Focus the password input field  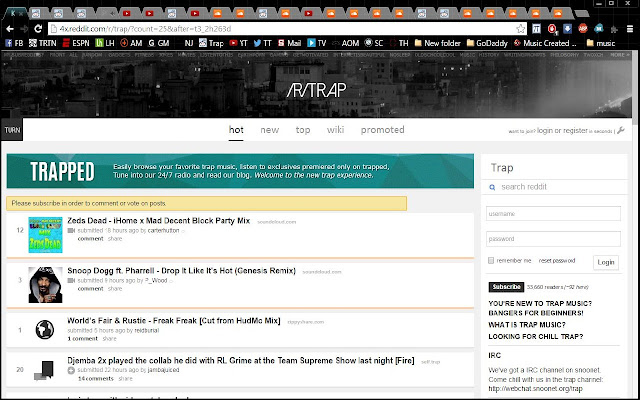(x=553, y=239)
